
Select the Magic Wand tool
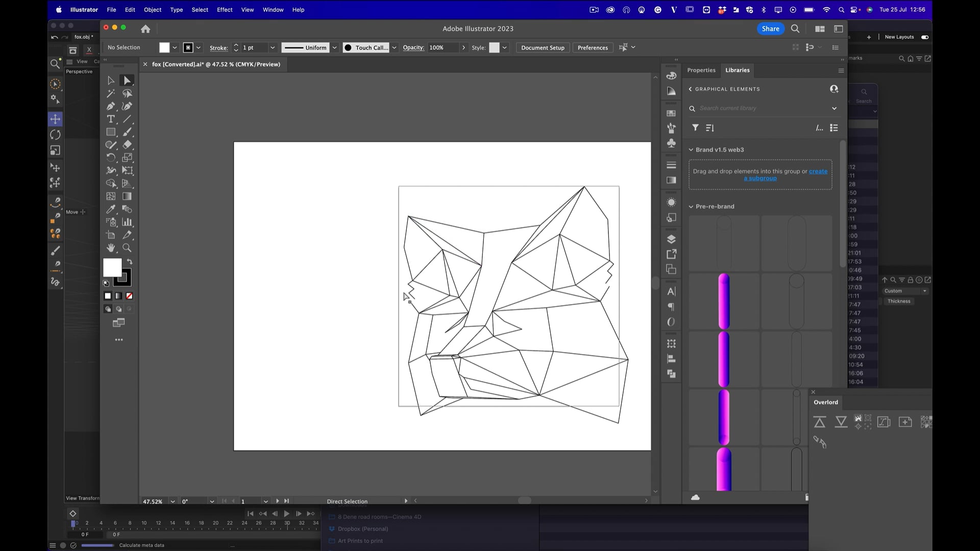coord(111,93)
